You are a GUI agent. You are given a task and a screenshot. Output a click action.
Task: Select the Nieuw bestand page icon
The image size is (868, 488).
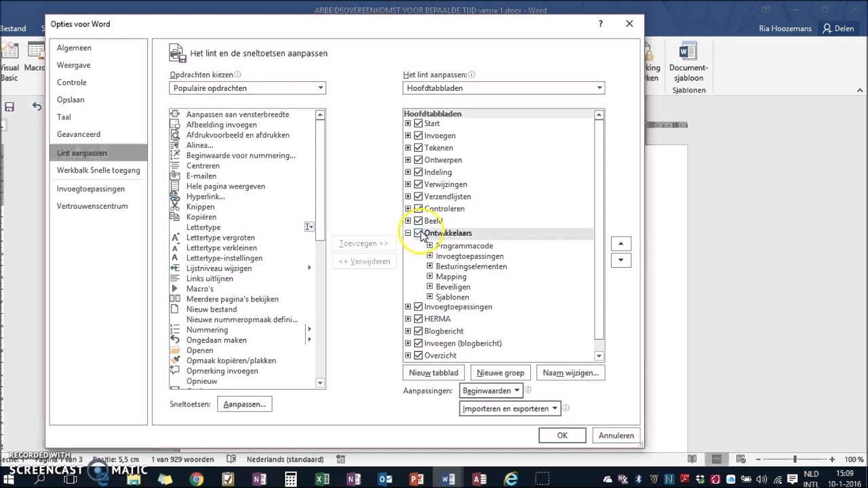[x=175, y=309]
